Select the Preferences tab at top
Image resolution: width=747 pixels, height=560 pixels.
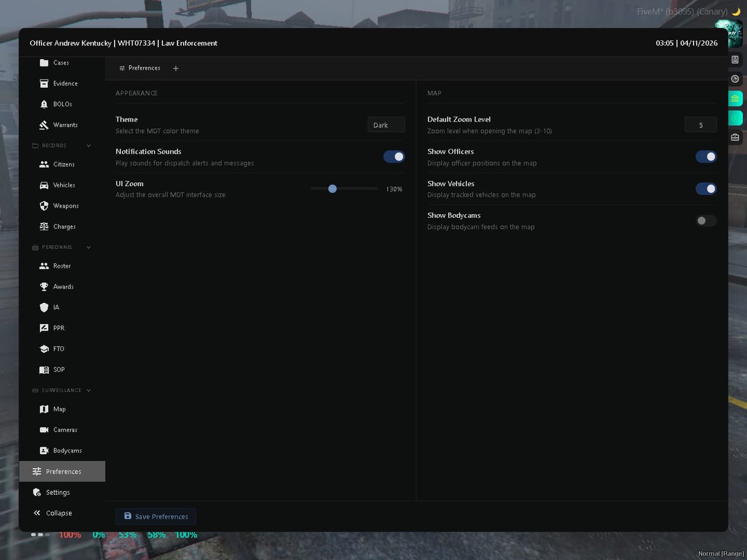tap(139, 68)
